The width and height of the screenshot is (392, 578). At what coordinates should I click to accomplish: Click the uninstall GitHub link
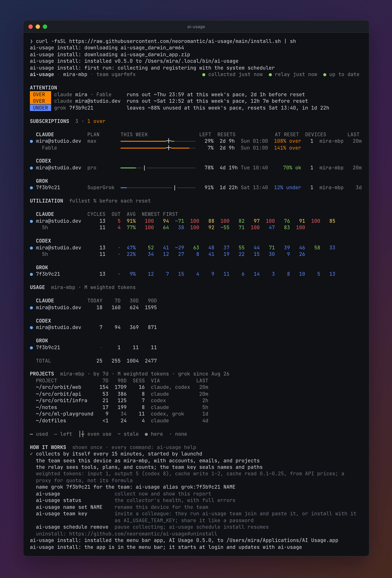143,534
